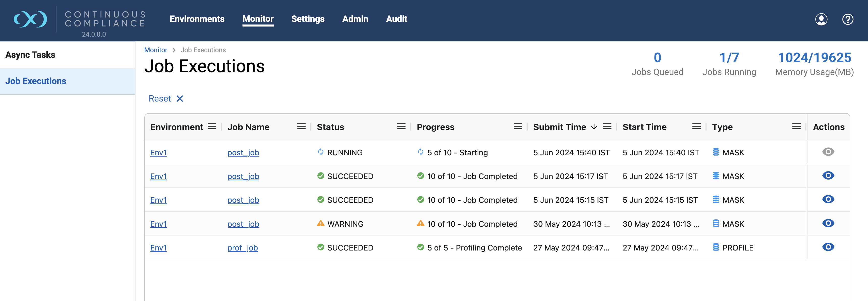This screenshot has height=301, width=868.
Task: Click the greyed eye icon for the RUNNING job
Action: click(x=828, y=152)
